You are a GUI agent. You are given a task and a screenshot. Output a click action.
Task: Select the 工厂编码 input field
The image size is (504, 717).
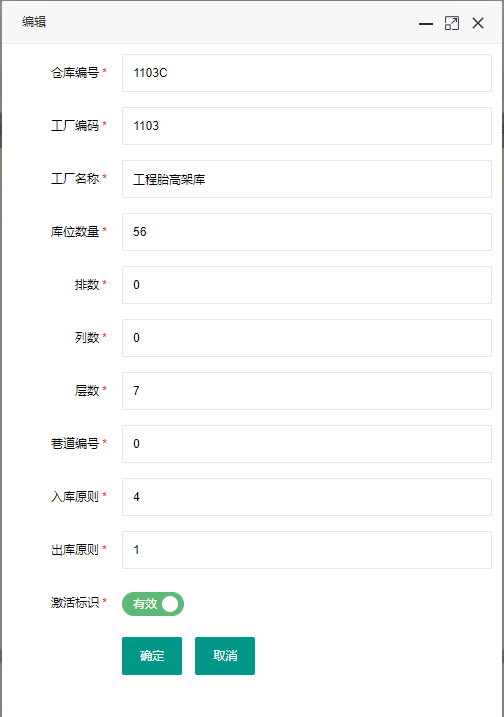click(307, 126)
